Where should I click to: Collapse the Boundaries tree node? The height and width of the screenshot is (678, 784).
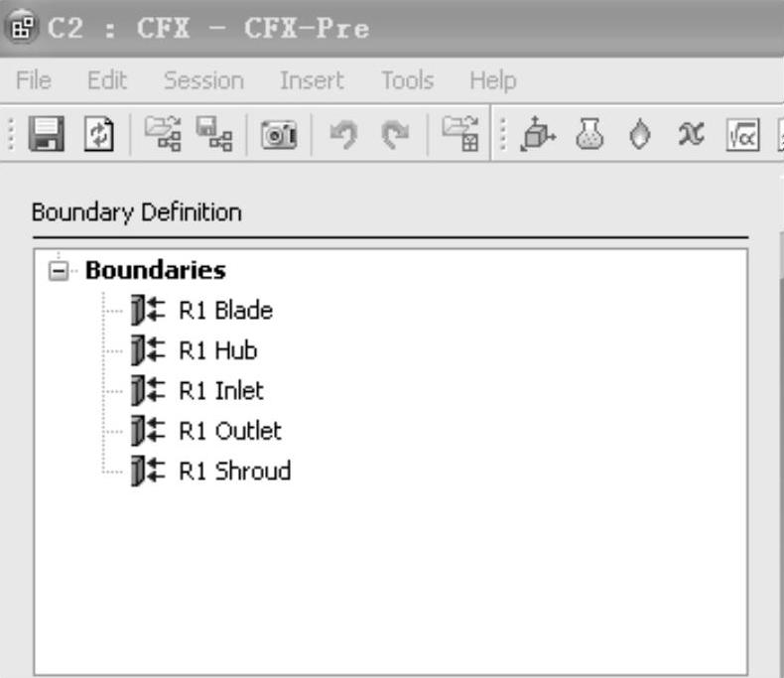click(x=59, y=271)
